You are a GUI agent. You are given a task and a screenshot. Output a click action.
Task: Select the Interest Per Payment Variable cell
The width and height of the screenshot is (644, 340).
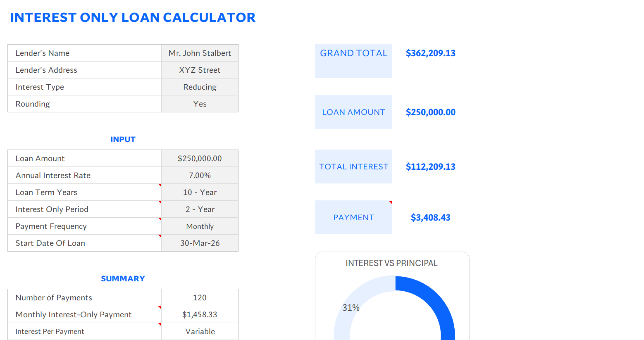[200, 331]
